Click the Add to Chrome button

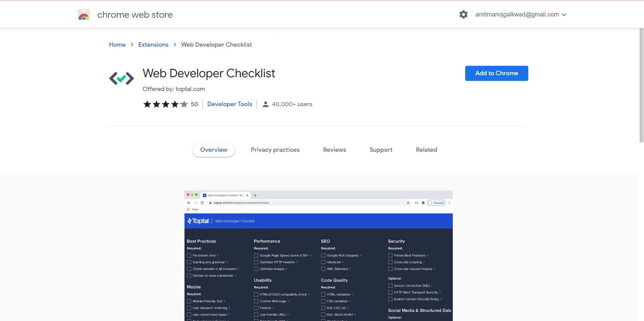click(496, 73)
